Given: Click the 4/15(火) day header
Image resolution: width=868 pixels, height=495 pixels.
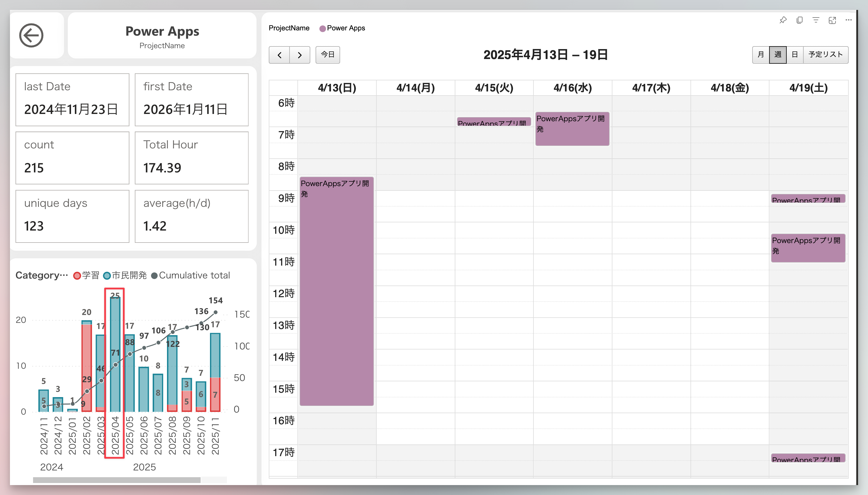Looking at the screenshot, I should click(x=494, y=88).
